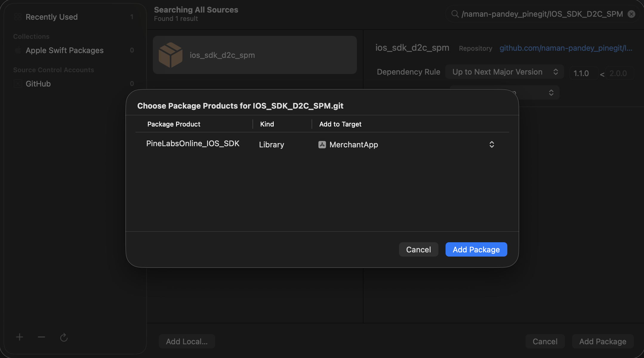644x358 pixels.
Task: Click the Package Product column header
Action: coord(174,124)
